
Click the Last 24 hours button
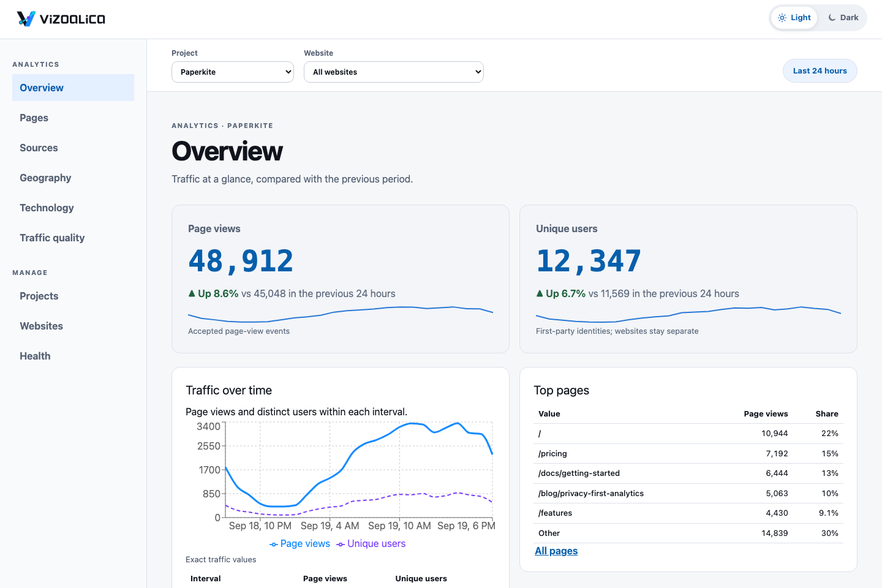pyautogui.click(x=820, y=71)
